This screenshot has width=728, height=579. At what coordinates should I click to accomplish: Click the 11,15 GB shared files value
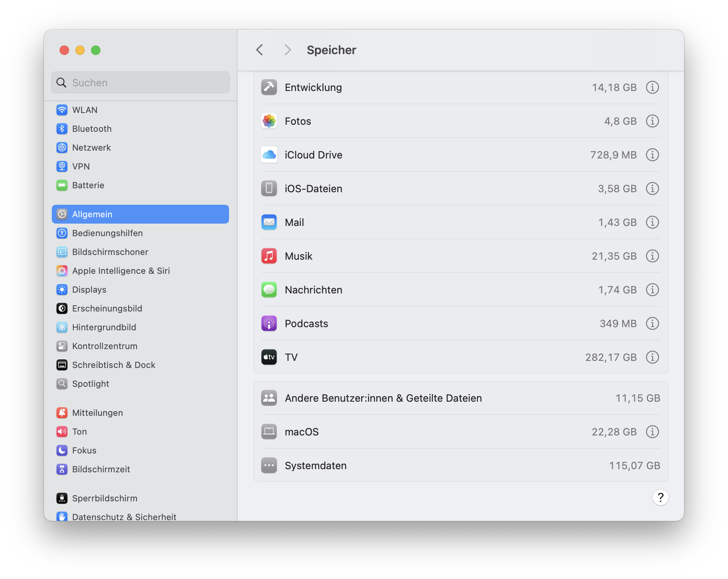pos(638,398)
